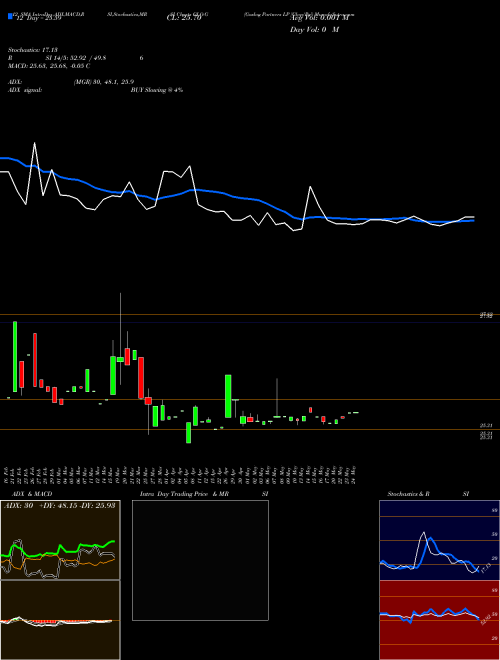Open the blue Stochastics chart panel
Viewport: 500px width, 660px height.
439,540
